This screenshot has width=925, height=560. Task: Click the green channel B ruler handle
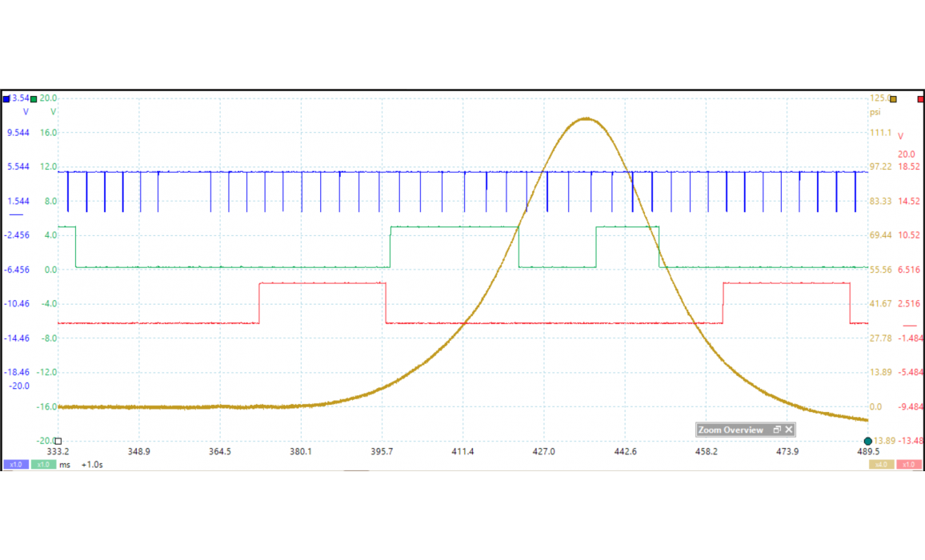pyautogui.click(x=34, y=99)
